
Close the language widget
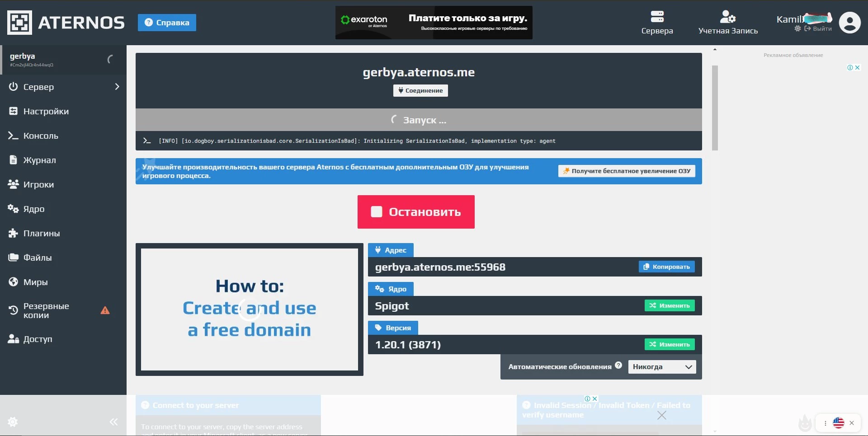coord(852,423)
